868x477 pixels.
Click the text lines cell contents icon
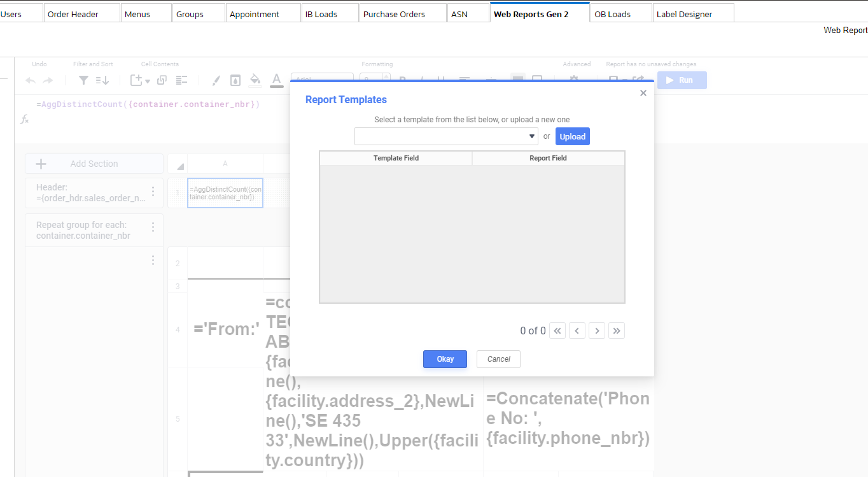pos(182,80)
